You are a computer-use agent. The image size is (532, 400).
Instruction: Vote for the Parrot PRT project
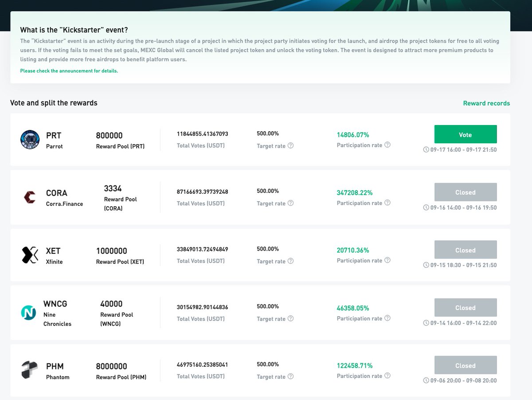(465, 134)
